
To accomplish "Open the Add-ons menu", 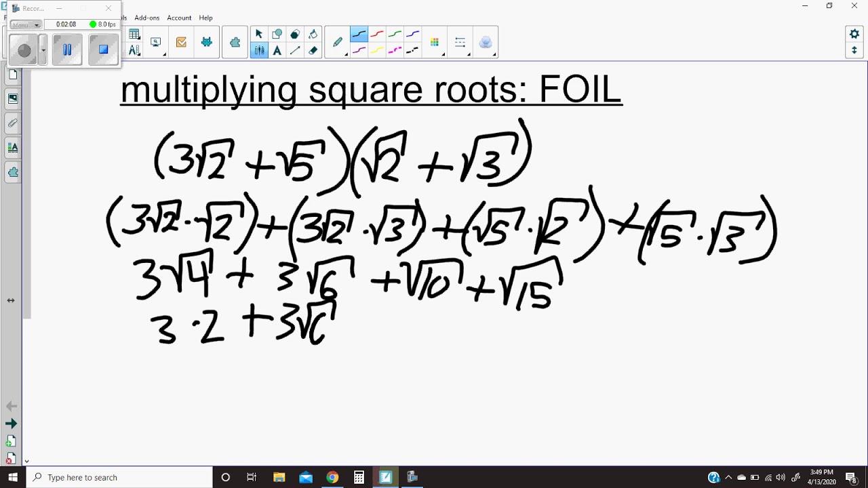I will point(147,18).
